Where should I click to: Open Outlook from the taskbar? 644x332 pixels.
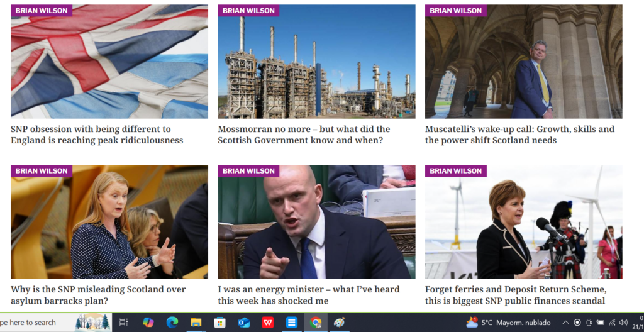[x=243, y=323]
